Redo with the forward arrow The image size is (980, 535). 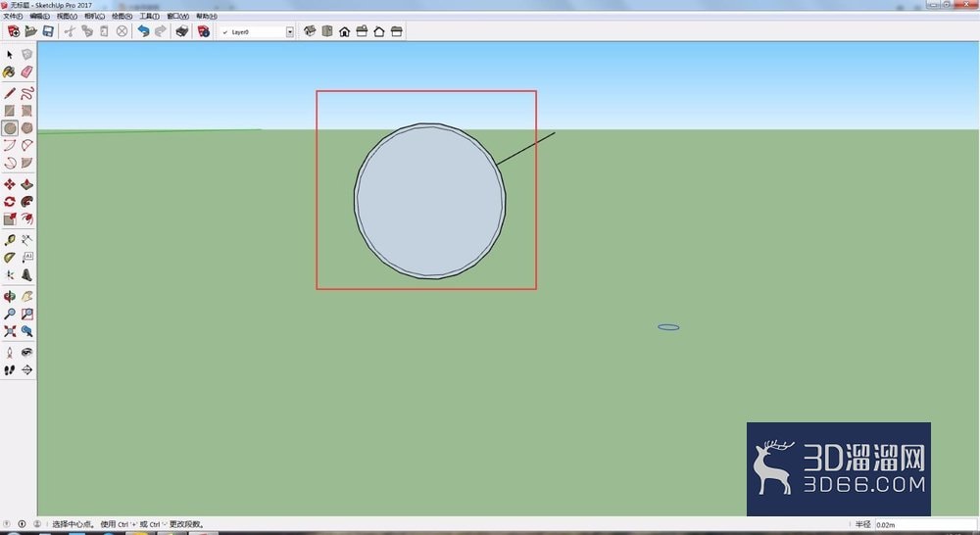point(161,31)
